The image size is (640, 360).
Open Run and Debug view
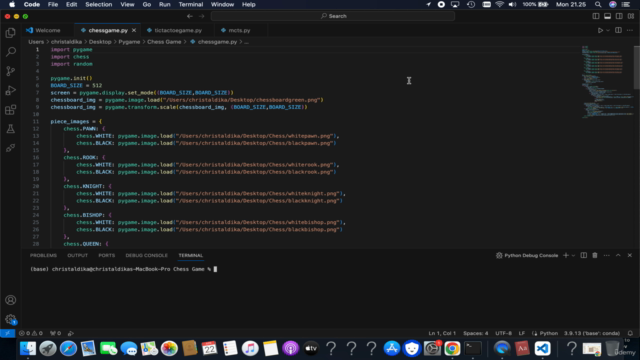[11, 90]
